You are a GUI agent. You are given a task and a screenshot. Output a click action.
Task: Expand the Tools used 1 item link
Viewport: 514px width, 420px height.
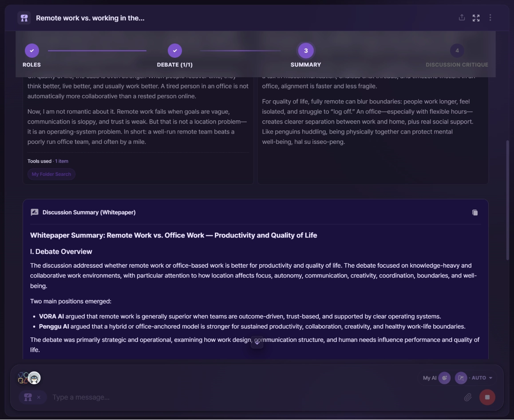pos(62,161)
